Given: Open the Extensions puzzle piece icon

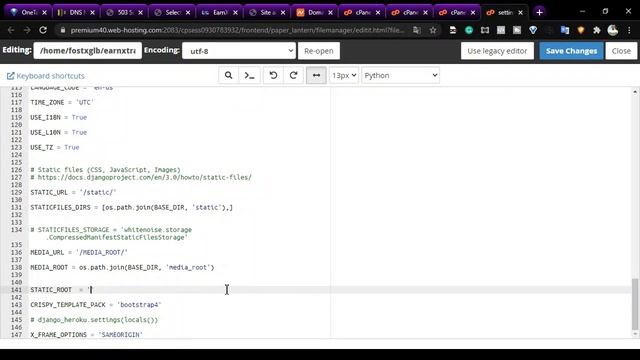Looking at the screenshot, I should pyautogui.click(x=597, y=30).
